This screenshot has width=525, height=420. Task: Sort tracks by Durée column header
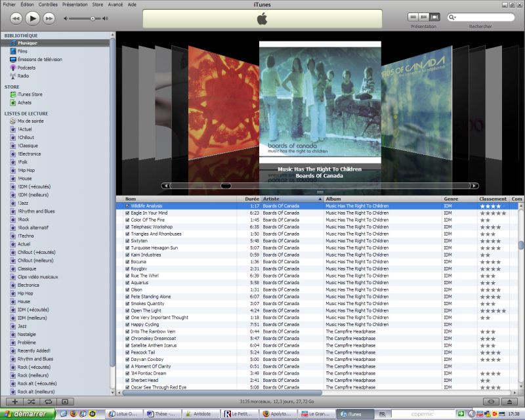[x=252, y=199]
